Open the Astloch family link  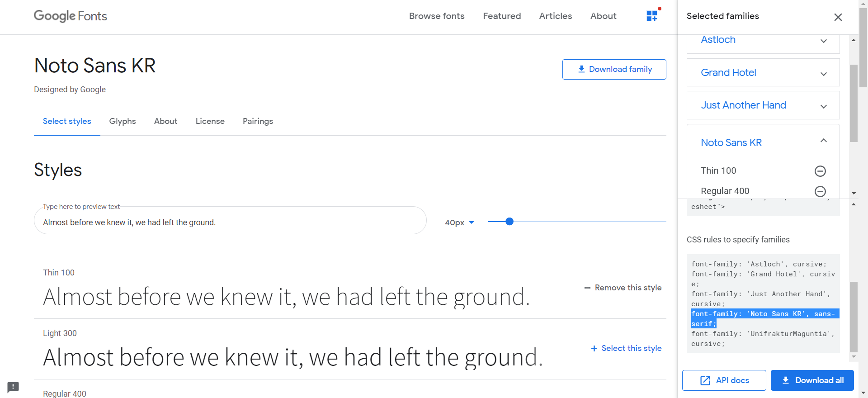pyautogui.click(x=718, y=40)
